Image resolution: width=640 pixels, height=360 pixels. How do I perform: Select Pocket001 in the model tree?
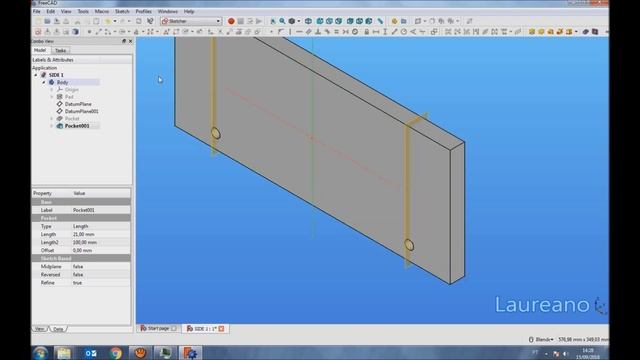pyautogui.click(x=77, y=126)
